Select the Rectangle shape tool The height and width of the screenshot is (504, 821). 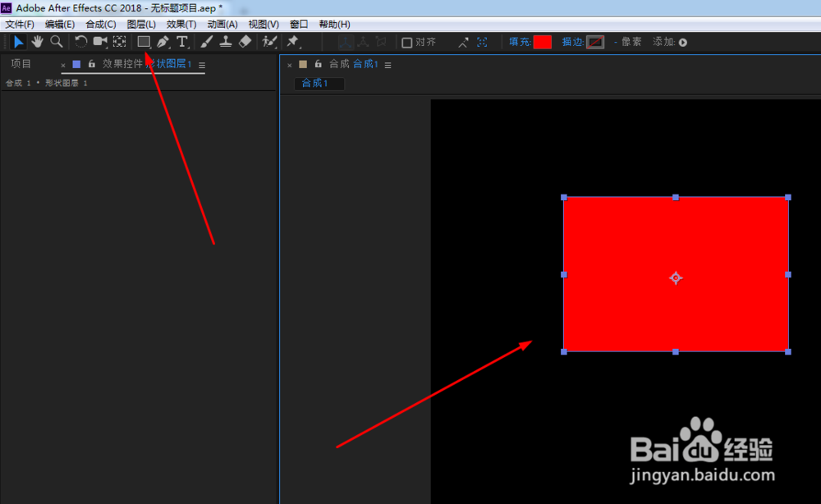pyautogui.click(x=144, y=42)
